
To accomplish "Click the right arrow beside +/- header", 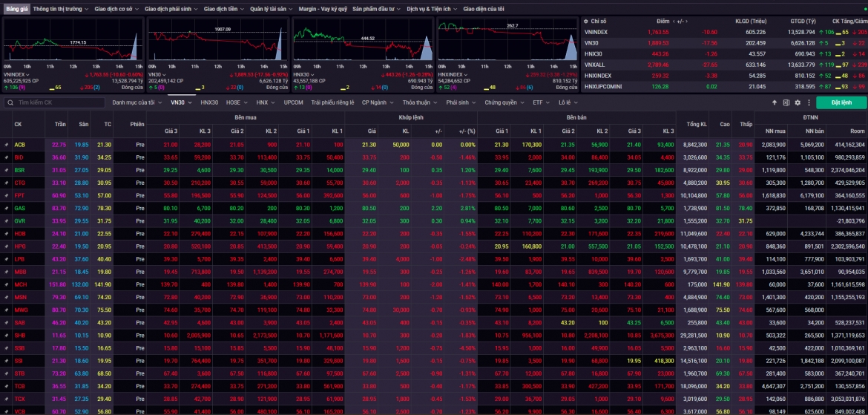I will click(x=688, y=21).
